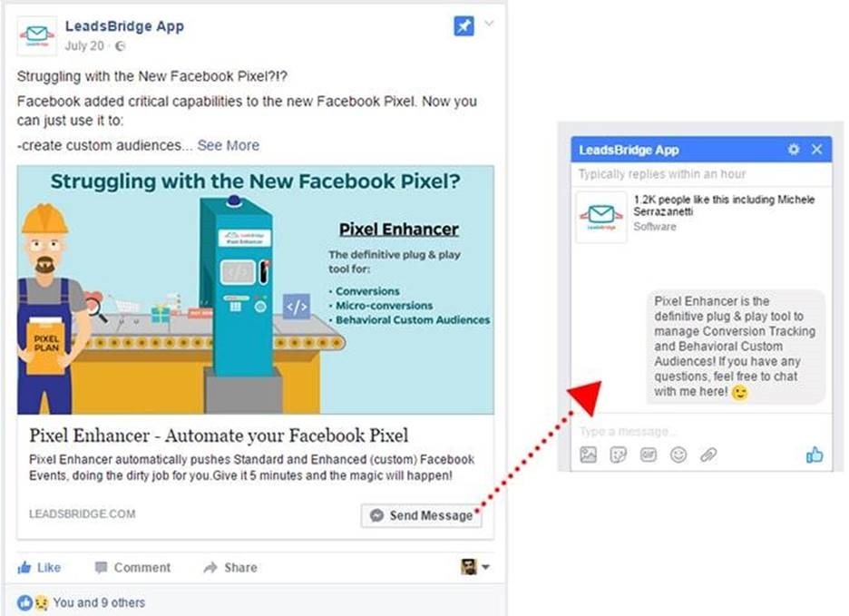
Task: Open chat settings gear icon
Action: [794, 150]
